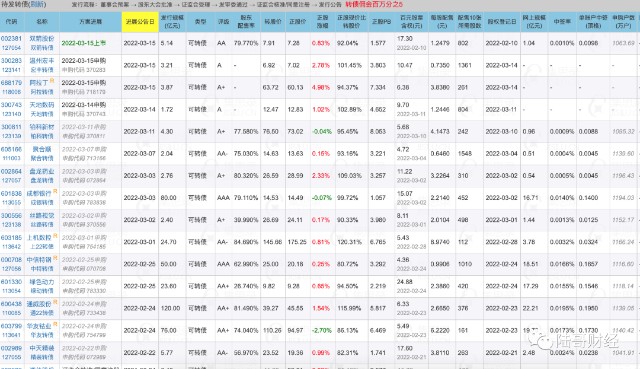Open stock code 300743 link

click(x=11, y=105)
